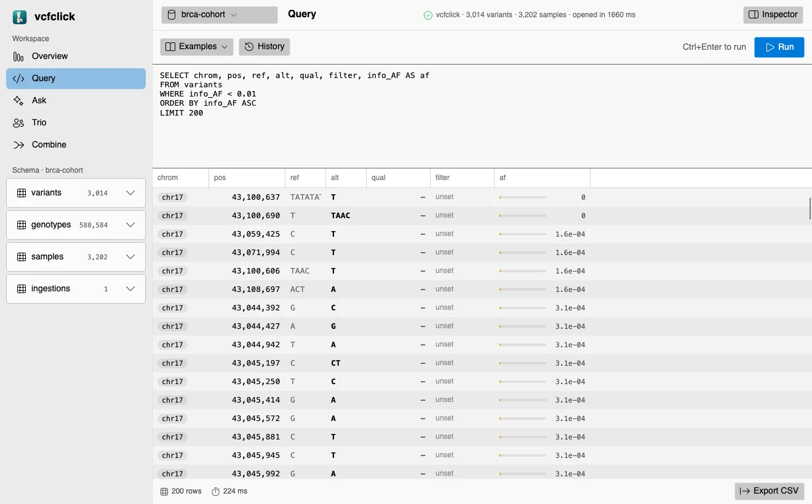Image resolution: width=812 pixels, height=504 pixels.
Task: Click the Ctrl+Enter to run hint
Action: click(x=714, y=47)
